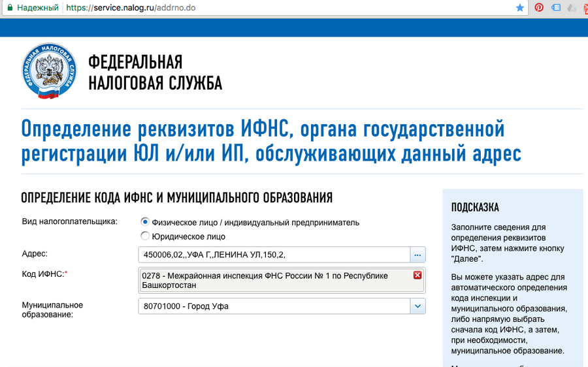
Task: Click the 'Надежный' secure site label
Action: [x=37, y=8]
